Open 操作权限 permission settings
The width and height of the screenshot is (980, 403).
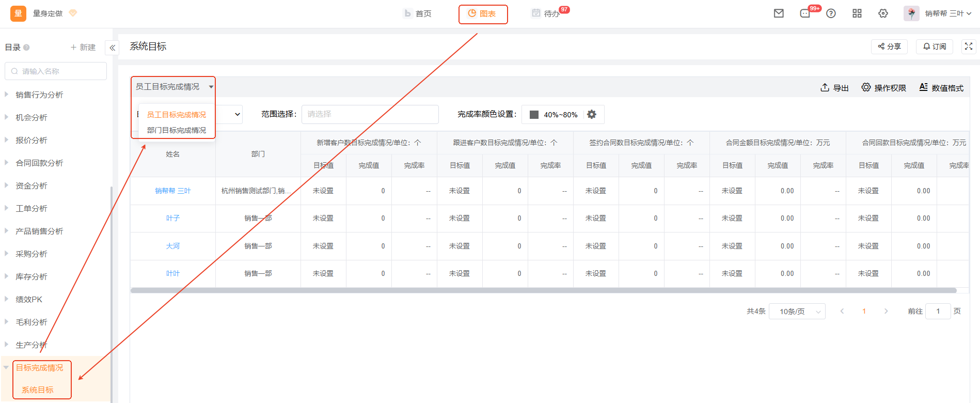(883, 88)
